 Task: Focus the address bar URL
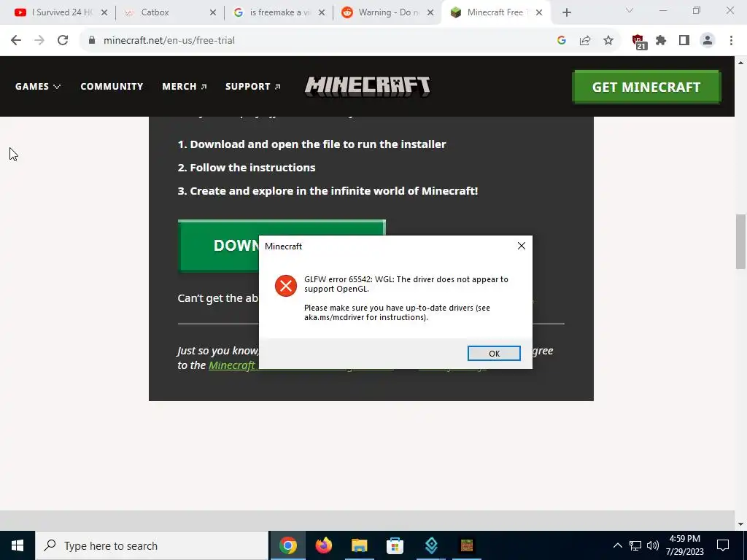point(169,41)
